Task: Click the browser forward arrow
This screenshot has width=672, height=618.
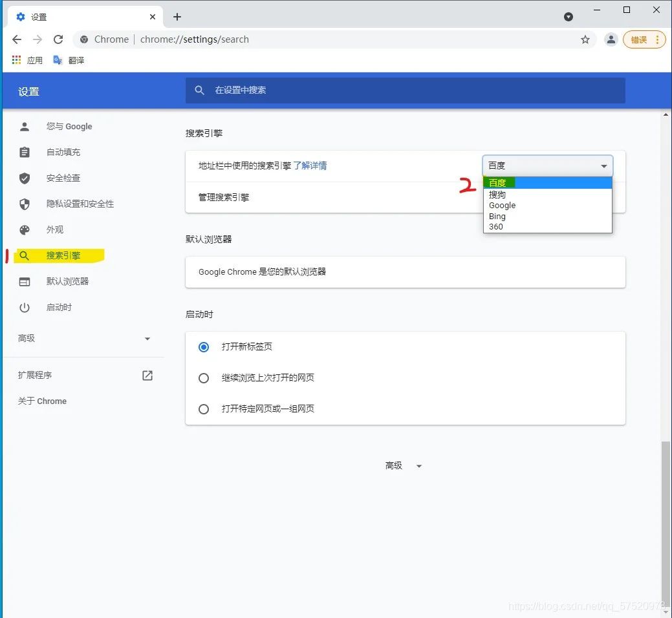Action: pyautogui.click(x=38, y=39)
